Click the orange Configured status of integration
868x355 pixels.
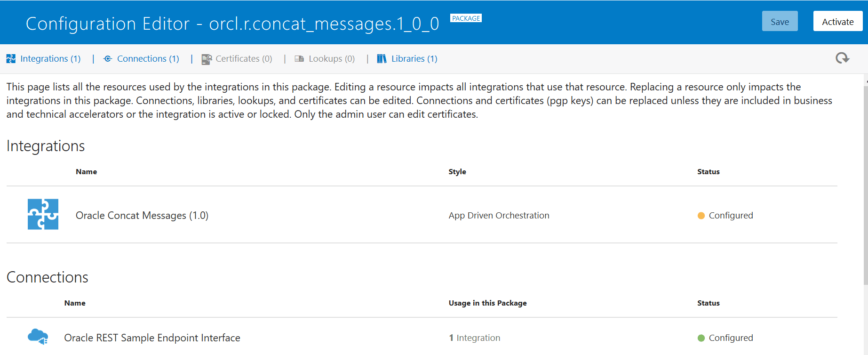click(x=725, y=215)
